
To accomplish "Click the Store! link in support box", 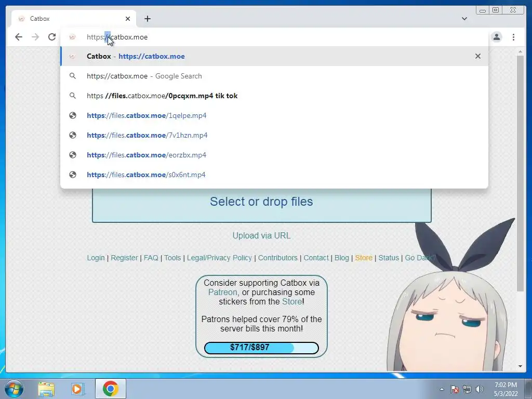I will tap(292, 302).
